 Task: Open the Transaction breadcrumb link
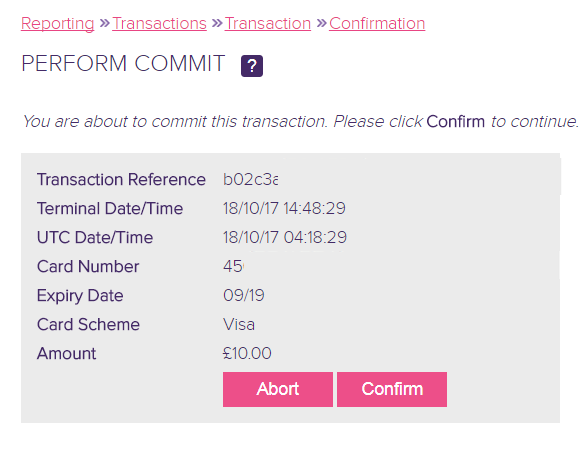pyautogui.click(x=268, y=24)
